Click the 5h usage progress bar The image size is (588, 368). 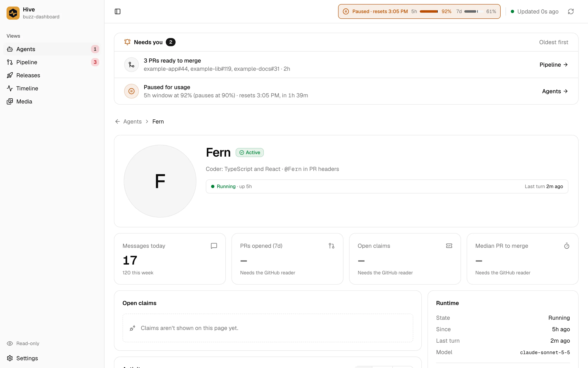(x=429, y=11)
